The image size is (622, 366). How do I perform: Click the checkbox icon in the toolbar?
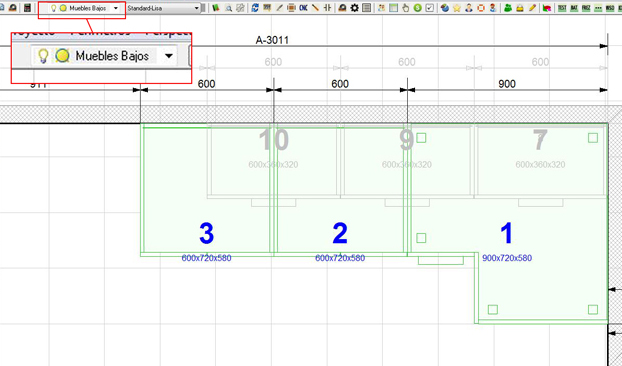point(429,8)
